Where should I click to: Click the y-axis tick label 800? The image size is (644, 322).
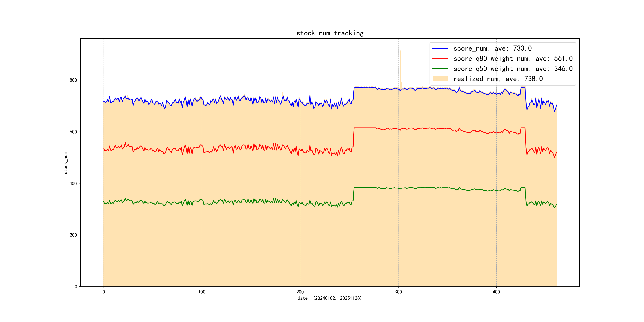coord(73,80)
